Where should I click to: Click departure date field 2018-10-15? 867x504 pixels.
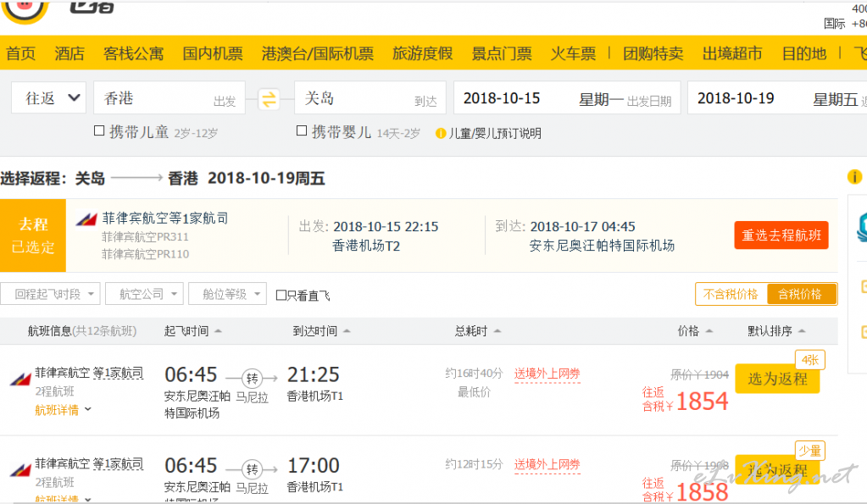pos(567,97)
